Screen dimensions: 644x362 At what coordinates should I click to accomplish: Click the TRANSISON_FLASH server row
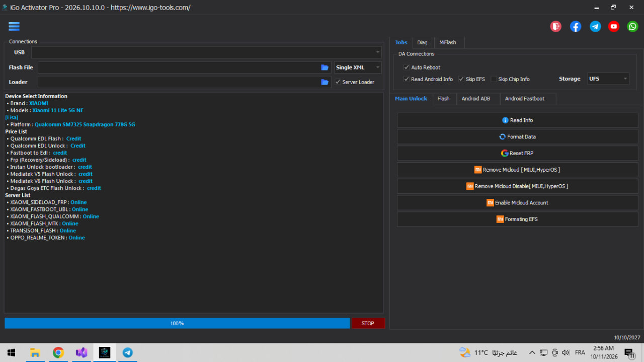tap(41, 230)
